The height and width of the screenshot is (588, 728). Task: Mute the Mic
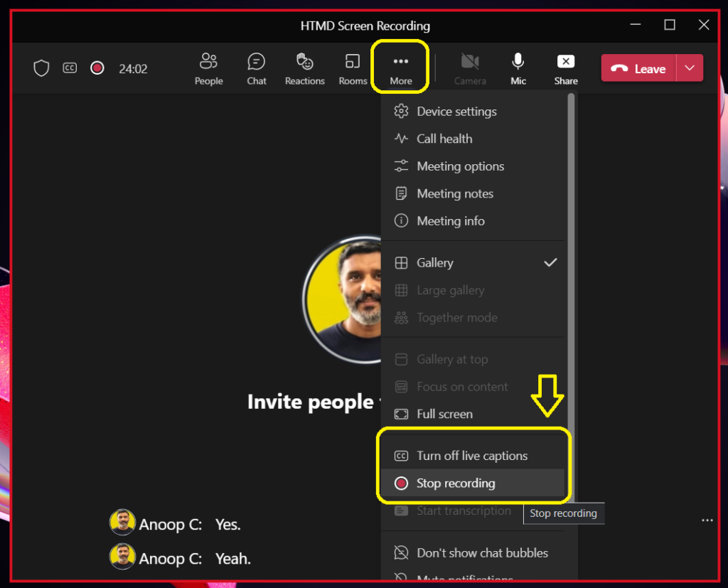click(518, 68)
